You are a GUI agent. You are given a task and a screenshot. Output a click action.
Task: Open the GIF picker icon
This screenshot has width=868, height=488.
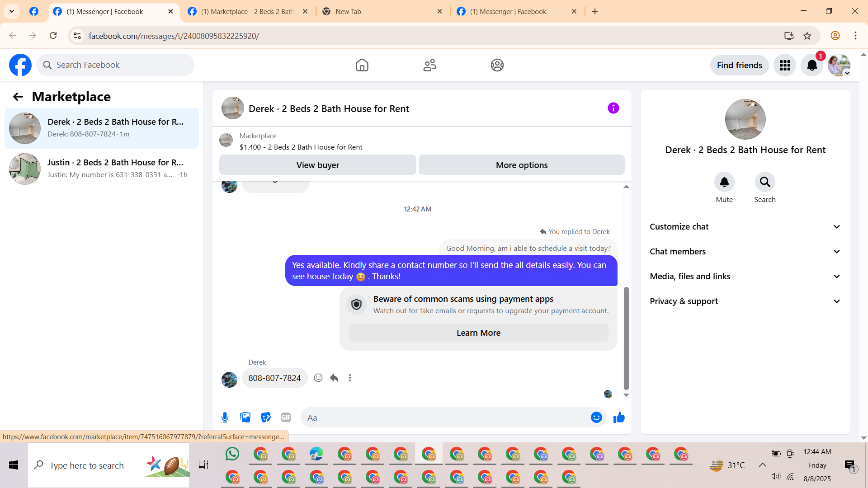286,418
